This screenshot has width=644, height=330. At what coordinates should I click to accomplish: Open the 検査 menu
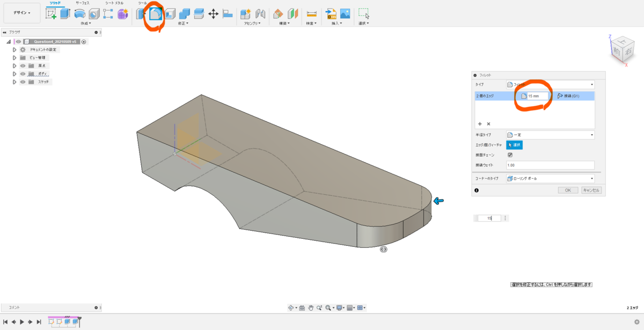point(311,23)
